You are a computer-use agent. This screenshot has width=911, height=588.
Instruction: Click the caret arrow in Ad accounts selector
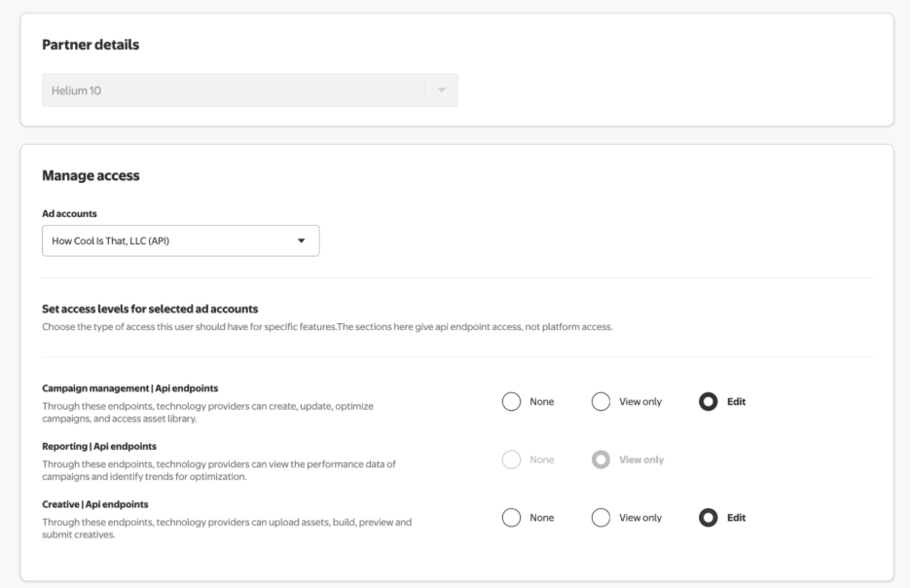301,240
